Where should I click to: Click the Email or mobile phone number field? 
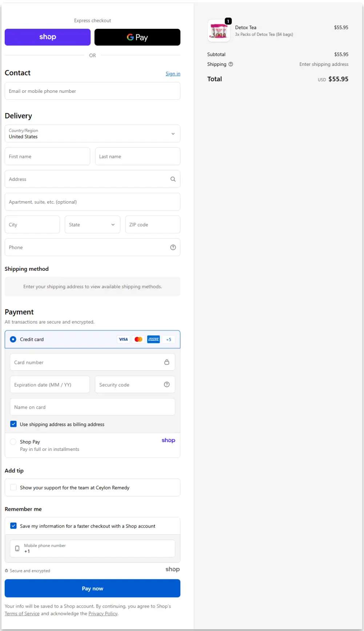(92, 91)
